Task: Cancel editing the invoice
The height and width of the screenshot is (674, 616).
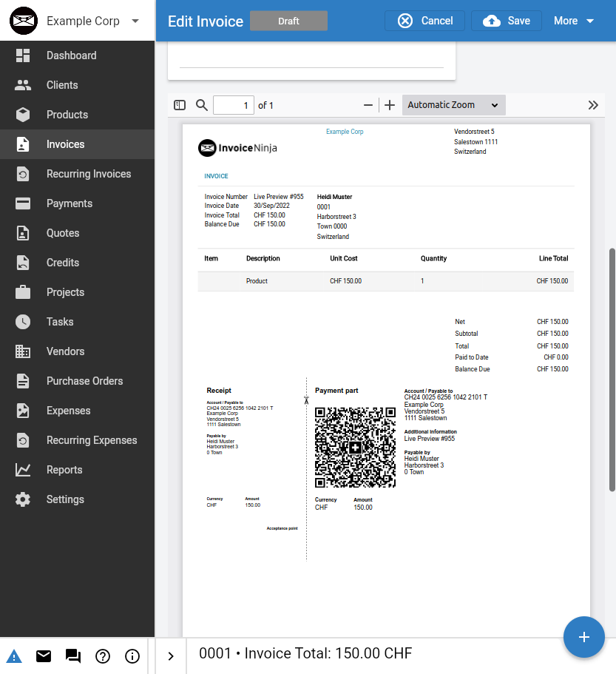Action: pos(424,21)
